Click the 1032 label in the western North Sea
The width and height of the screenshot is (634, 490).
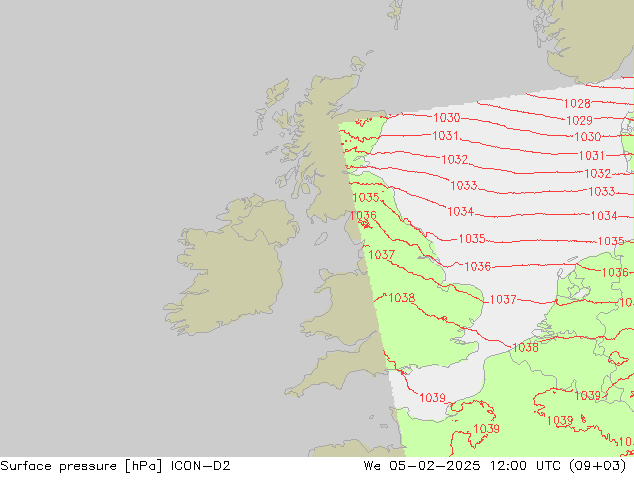pyautogui.click(x=454, y=159)
